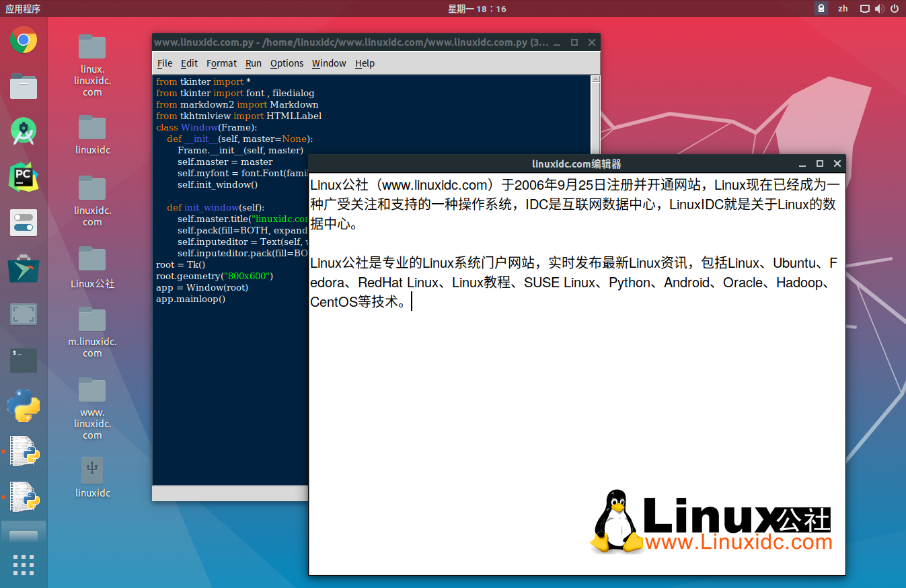Maximize the IDLE editor window
Screen dimensions: 906x588
coord(574,42)
